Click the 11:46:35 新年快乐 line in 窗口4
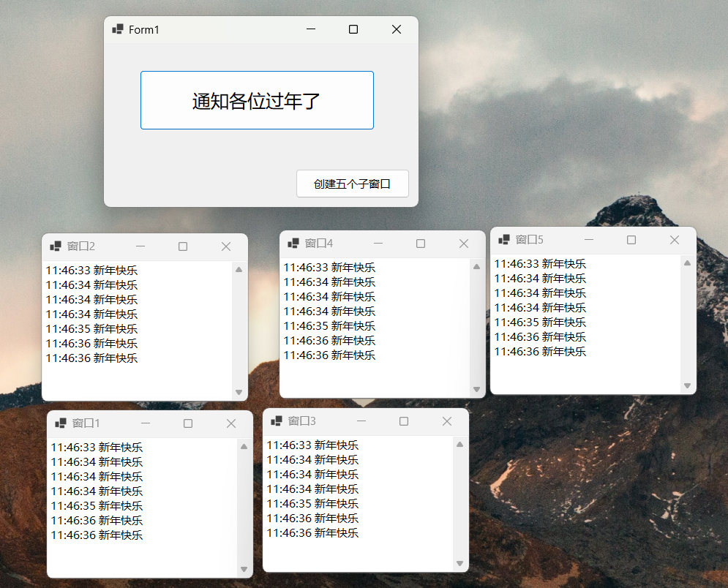Screen dimensions: 728x588 [330, 325]
